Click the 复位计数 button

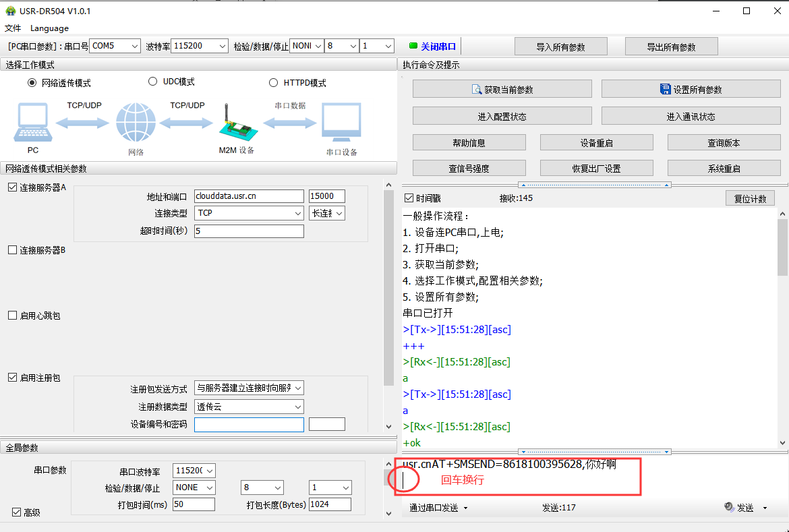click(750, 199)
